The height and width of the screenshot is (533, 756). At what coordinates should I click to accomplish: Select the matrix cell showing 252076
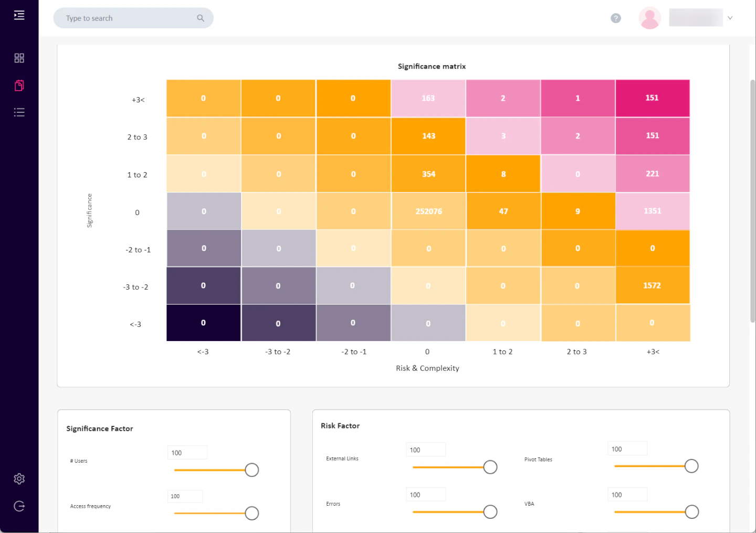coord(428,211)
